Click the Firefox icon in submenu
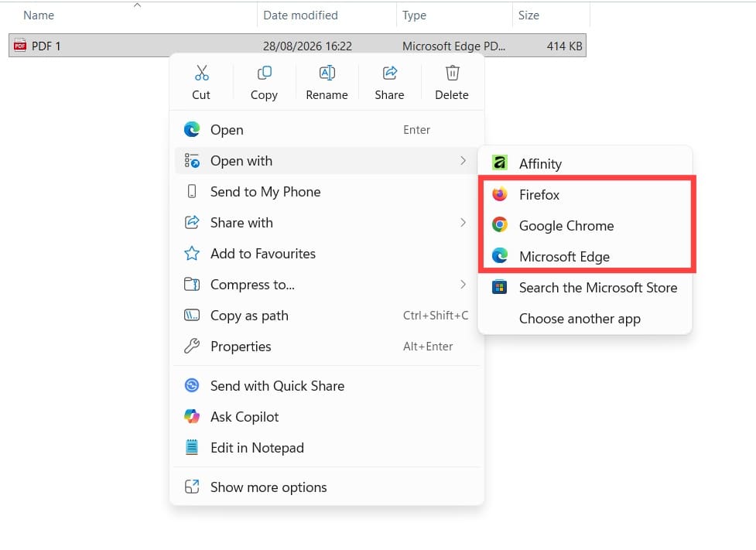 pos(500,194)
